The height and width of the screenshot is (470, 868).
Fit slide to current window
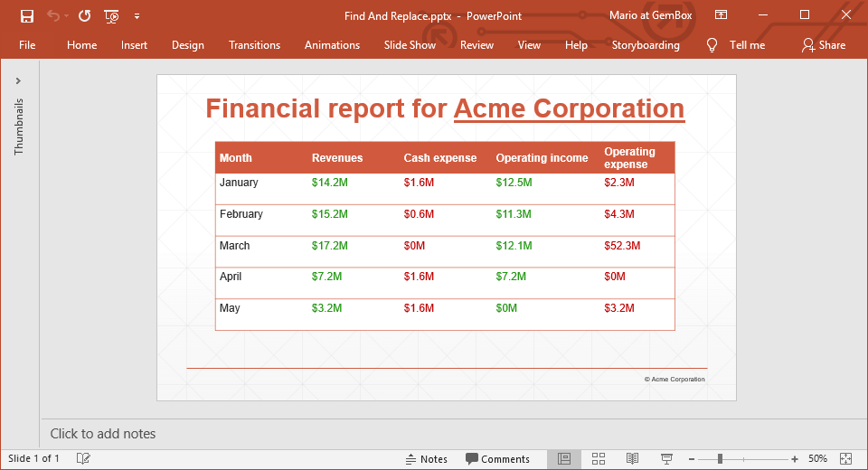pos(846,459)
